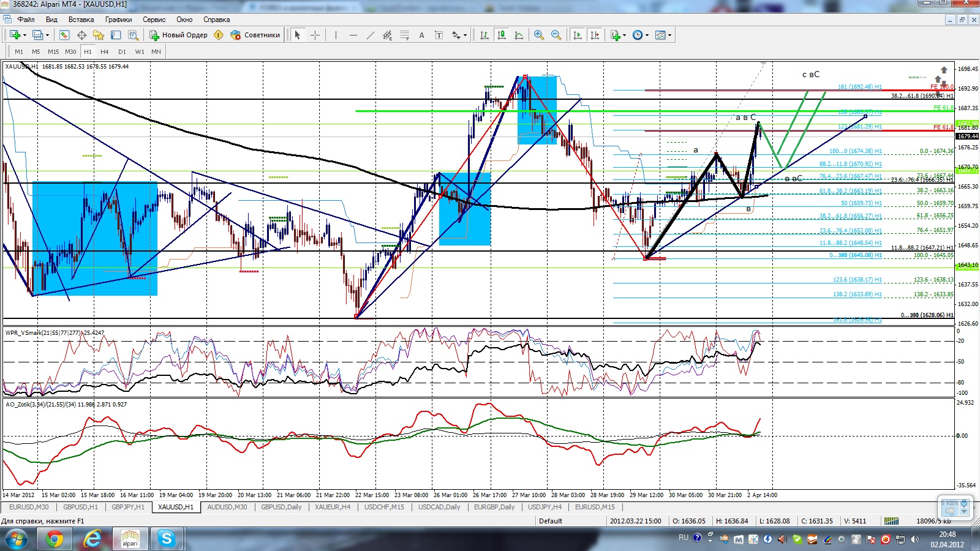The height and width of the screenshot is (551, 980).
Task: Toggle the Chart Shift button
Action: pyautogui.click(x=594, y=35)
